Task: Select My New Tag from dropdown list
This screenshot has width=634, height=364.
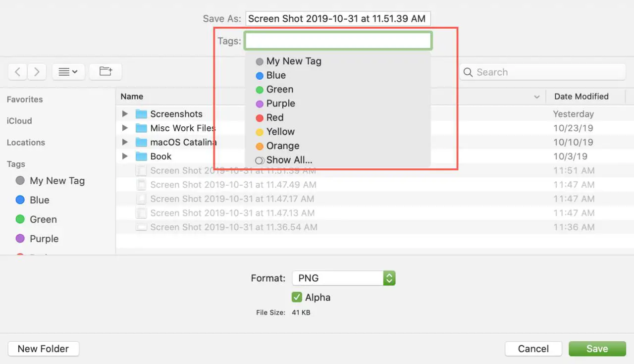Action: pos(293,61)
